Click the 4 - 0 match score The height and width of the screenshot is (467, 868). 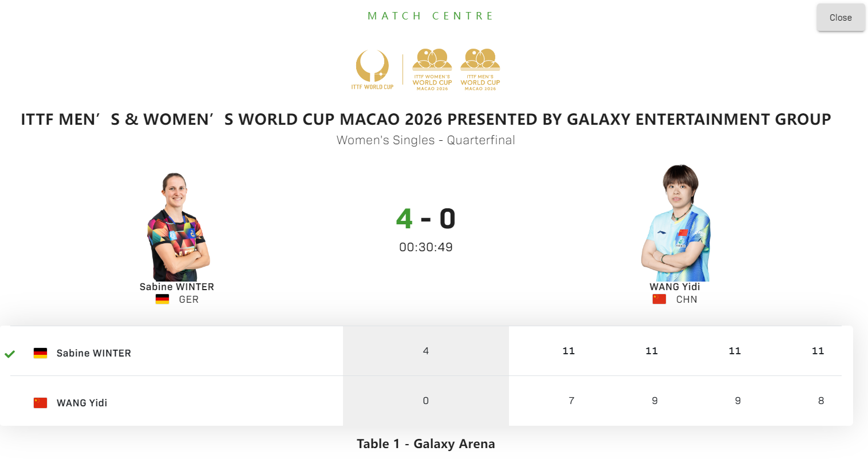click(x=425, y=219)
